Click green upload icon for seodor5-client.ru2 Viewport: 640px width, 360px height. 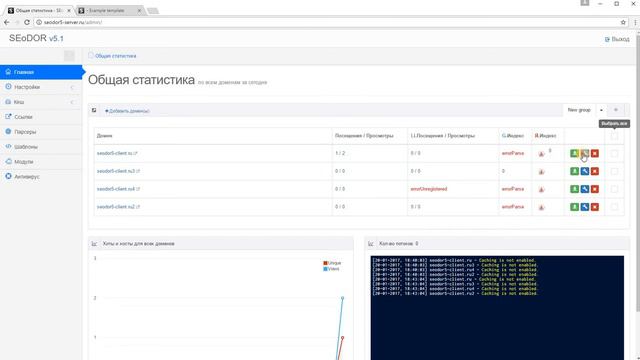pos(574,207)
